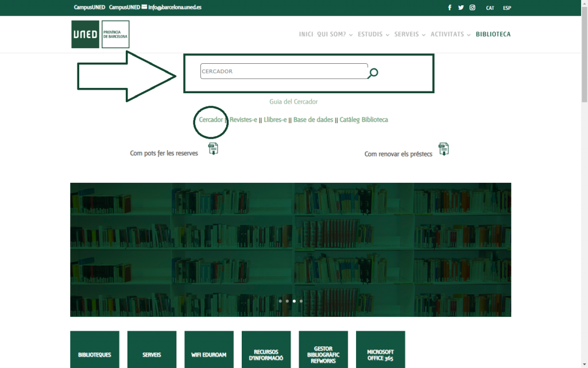The width and height of the screenshot is (588, 368).
Task: Expand SERVEIS menu
Action: 410,34
